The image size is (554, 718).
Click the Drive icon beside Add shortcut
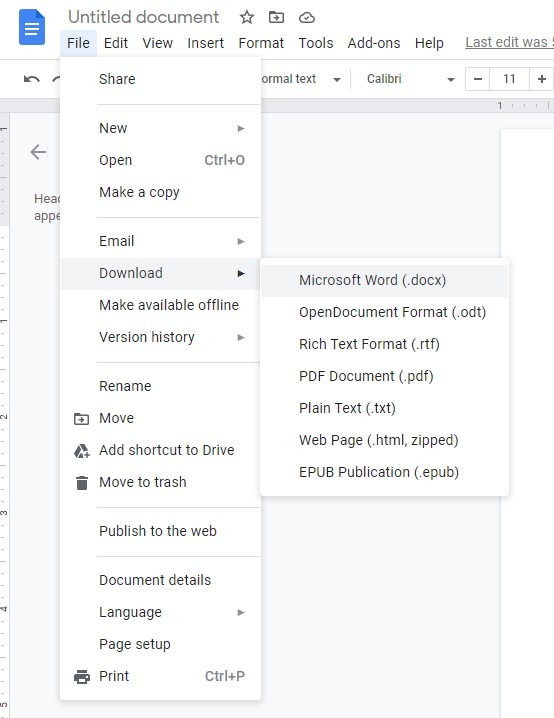point(82,451)
